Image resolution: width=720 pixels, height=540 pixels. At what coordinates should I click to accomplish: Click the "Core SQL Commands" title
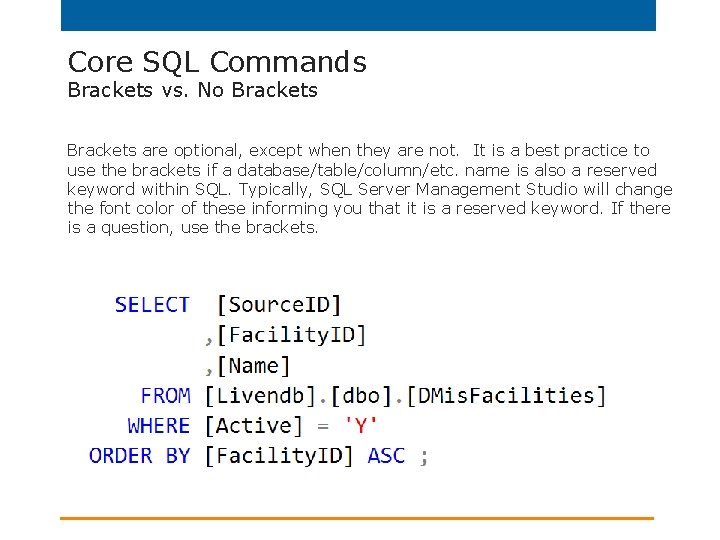click(216, 62)
